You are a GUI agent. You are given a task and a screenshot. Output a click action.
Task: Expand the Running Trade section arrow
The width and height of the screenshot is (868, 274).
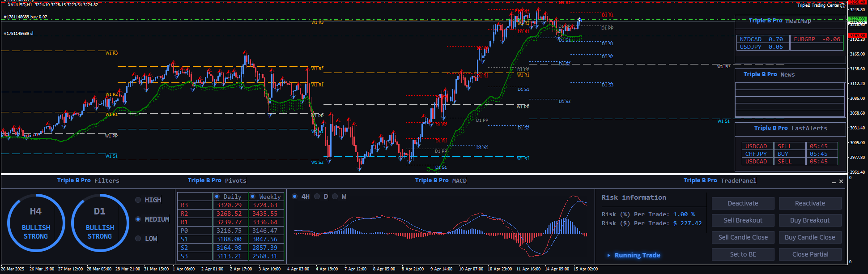click(x=608, y=255)
